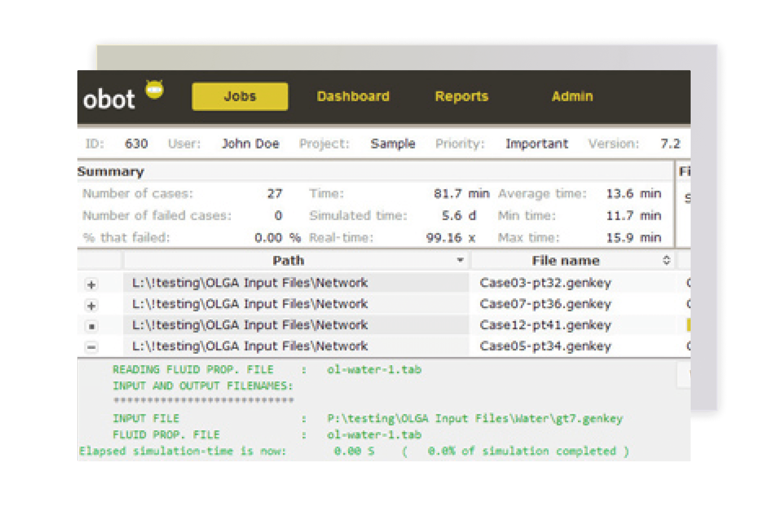Select the Case03-pt32.genkey file name cell
This screenshot has width=768, height=532.
(x=545, y=283)
